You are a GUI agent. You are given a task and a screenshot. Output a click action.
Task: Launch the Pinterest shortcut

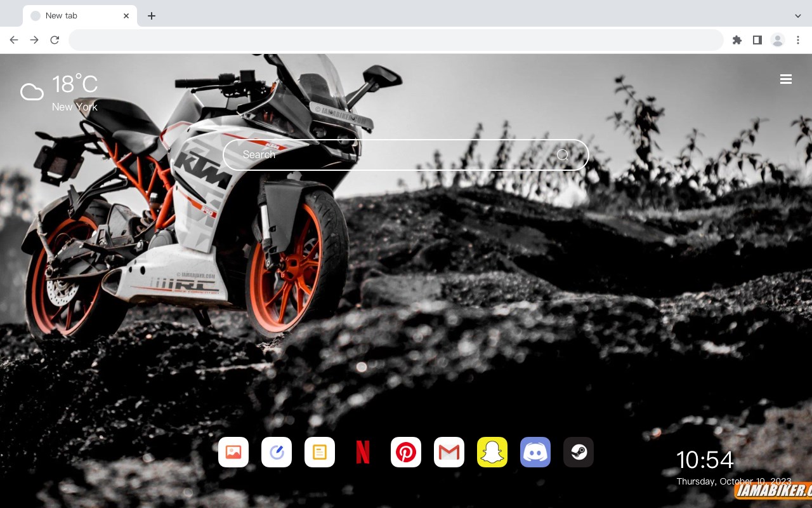[406, 452]
